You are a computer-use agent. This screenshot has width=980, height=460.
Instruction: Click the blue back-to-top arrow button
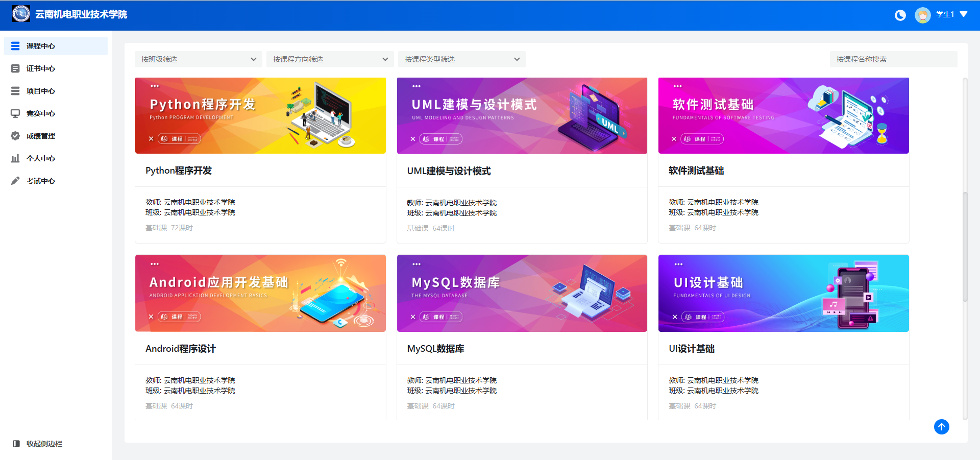[942, 427]
